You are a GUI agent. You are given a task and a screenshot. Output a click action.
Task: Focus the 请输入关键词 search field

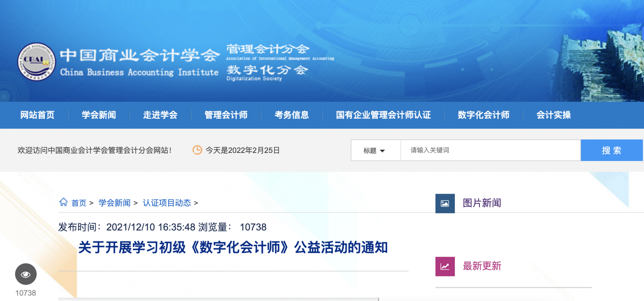[490, 150]
